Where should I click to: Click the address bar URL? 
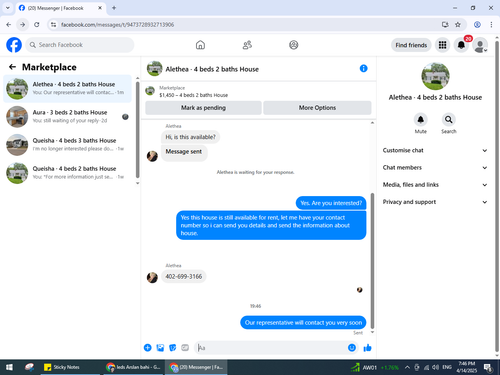pos(117,25)
